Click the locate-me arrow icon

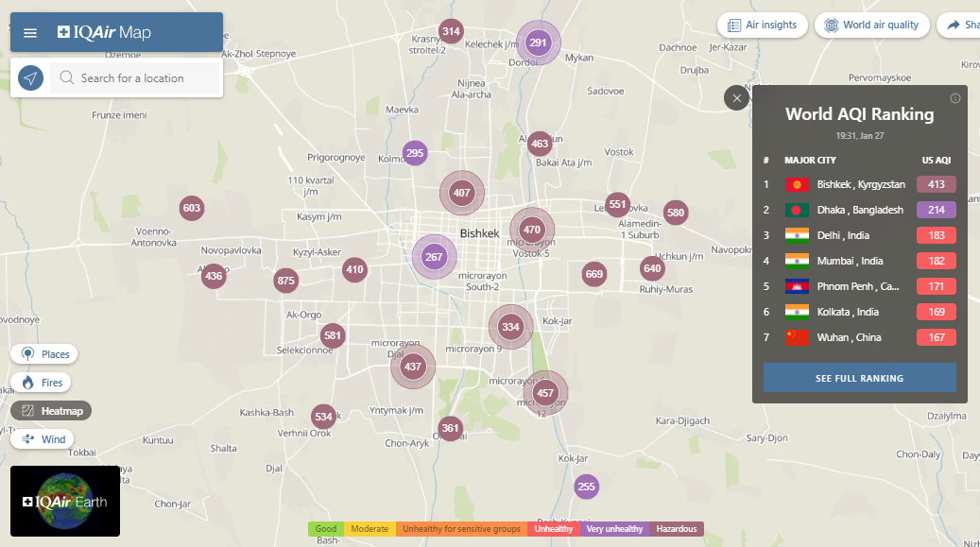(31, 78)
